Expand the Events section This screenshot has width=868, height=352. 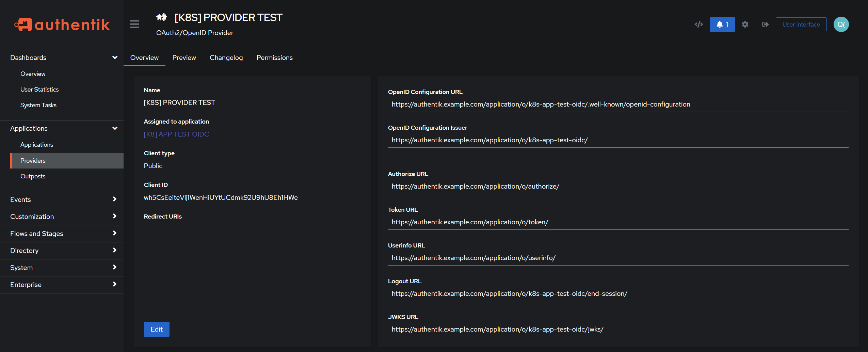point(62,199)
